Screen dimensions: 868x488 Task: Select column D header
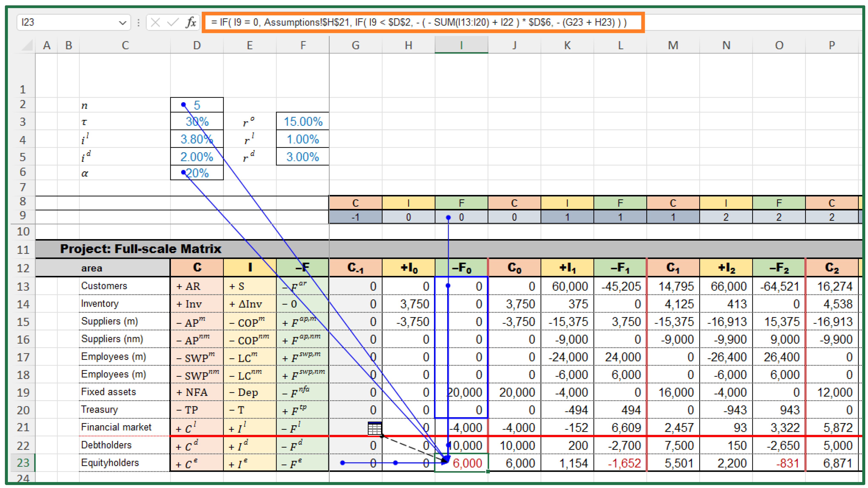coord(197,45)
